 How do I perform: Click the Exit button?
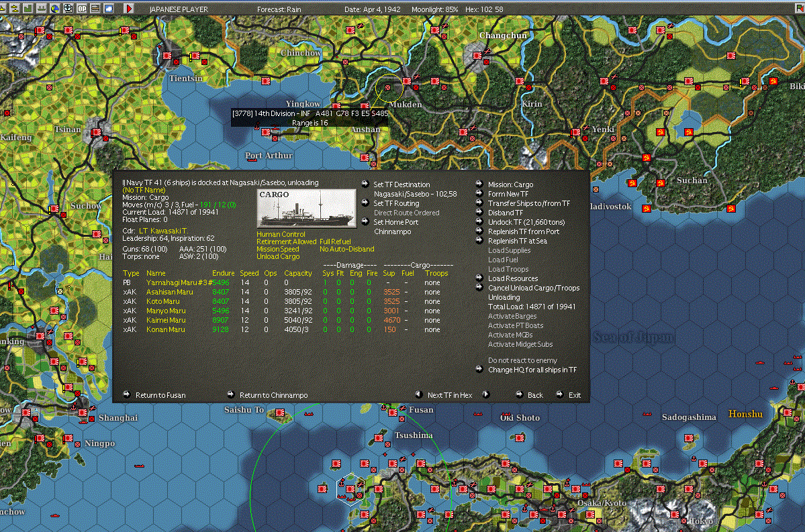click(x=575, y=396)
